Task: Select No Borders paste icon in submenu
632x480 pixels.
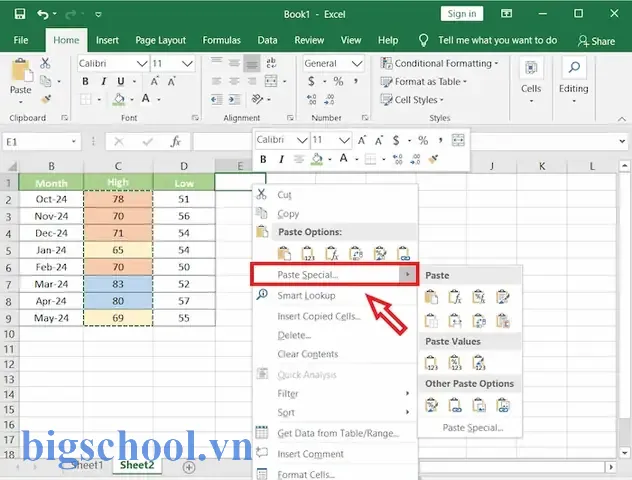Action: pos(431,321)
